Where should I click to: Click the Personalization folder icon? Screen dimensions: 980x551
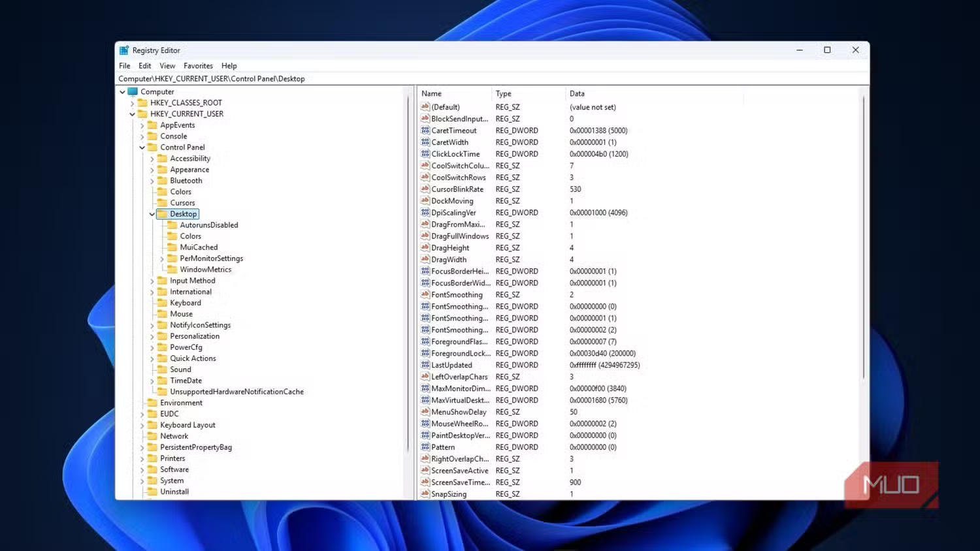tap(163, 336)
